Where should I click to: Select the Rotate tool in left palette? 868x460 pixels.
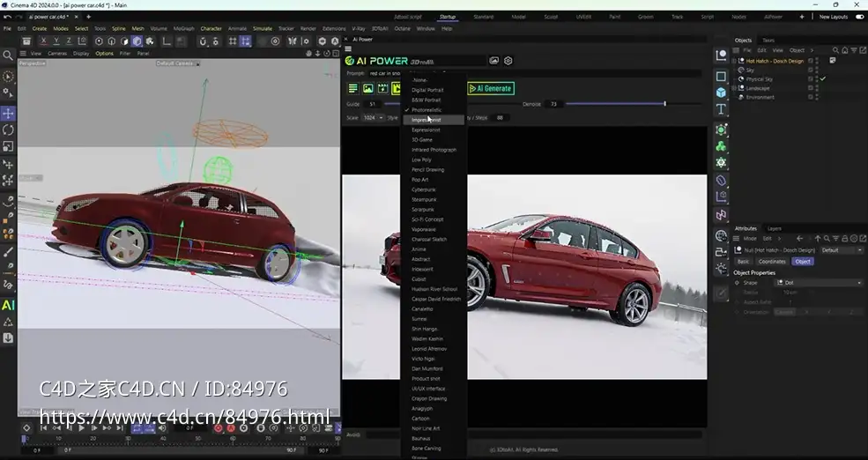[x=8, y=130]
